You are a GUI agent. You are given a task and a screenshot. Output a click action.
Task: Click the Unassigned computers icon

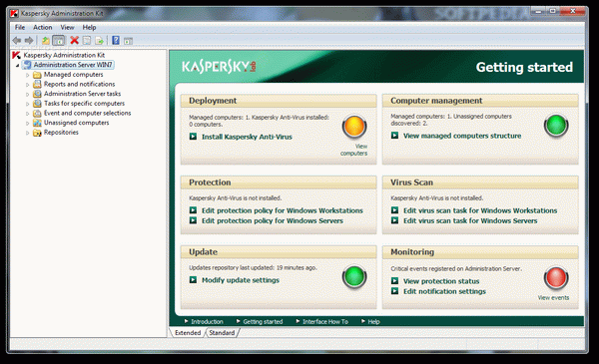(37, 123)
